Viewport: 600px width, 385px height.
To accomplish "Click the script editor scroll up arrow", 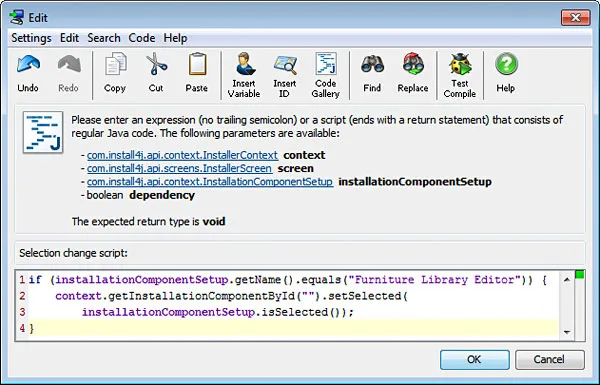I will [567, 280].
